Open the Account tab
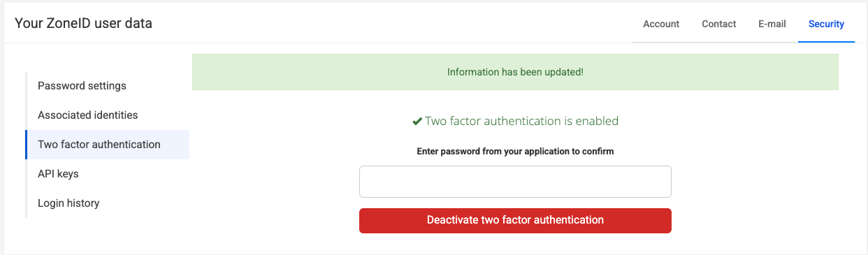The height and width of the screenshot is (255, 868). (x=661, y=24)
